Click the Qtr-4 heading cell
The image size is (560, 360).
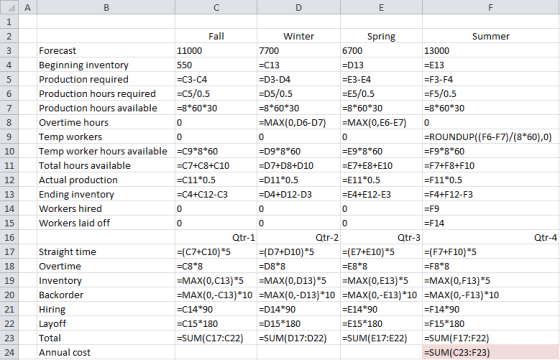coord(491,237)
